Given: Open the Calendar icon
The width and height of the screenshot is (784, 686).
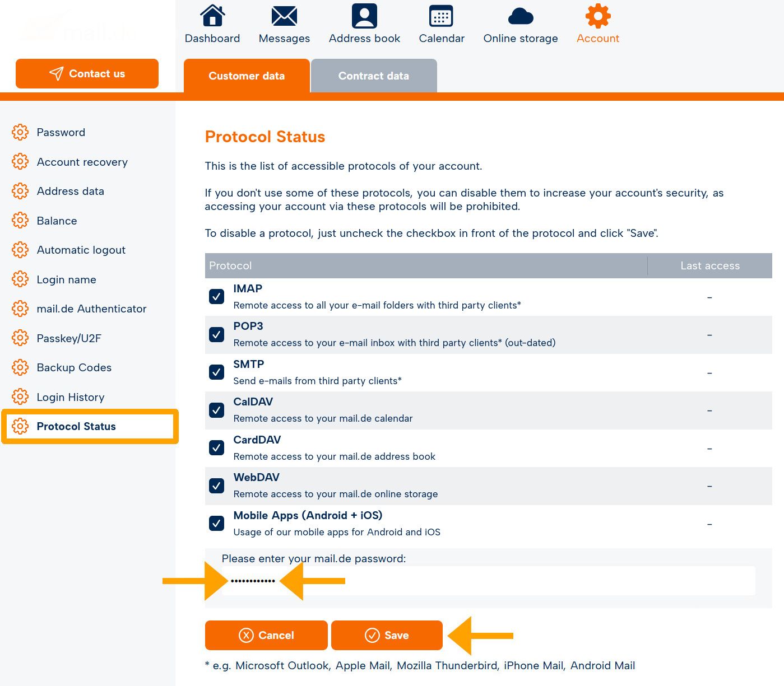Looking at the screenshot, I should coord(441,16).
